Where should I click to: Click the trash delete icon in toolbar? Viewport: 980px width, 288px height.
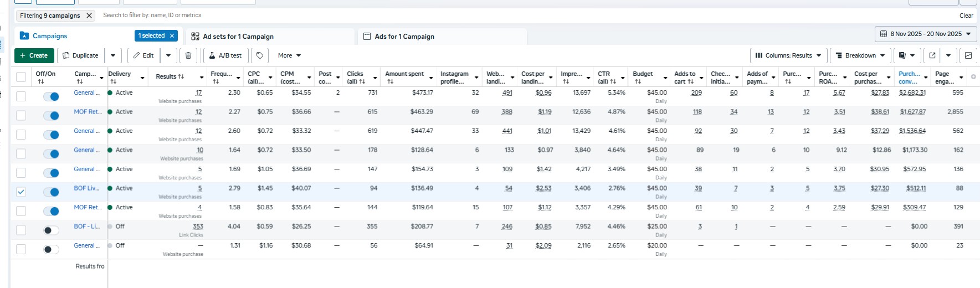point(188,55)
